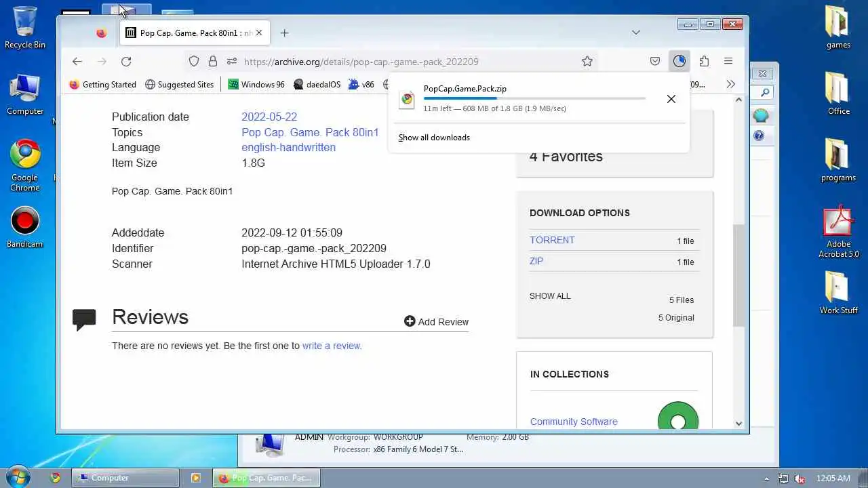Toggle the Downloads panel toolbar button
The width and height of the screenshot is (868, 488).
tap(679, 61)
